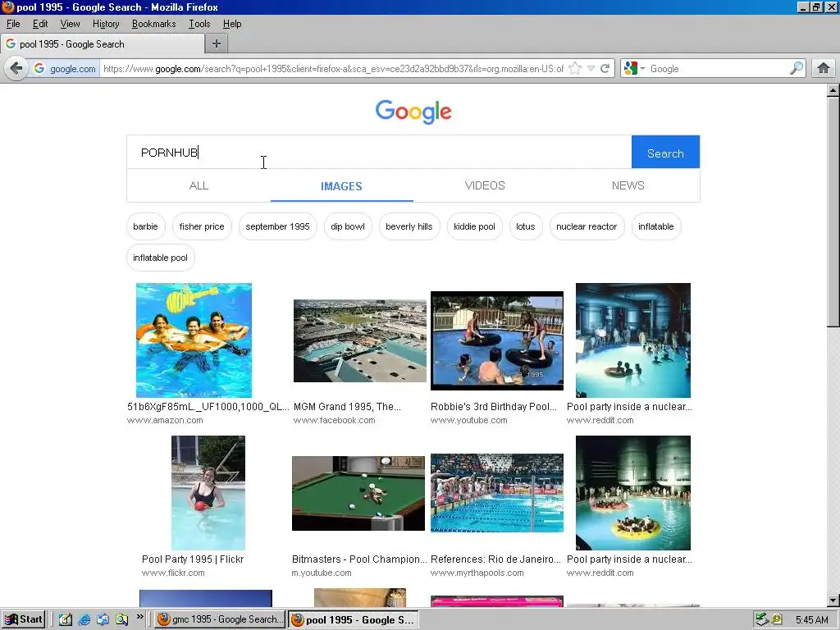Click the 'inflatable pool' suggestion chip
This screenshot has height=630, width=840.
pos(160,258)
